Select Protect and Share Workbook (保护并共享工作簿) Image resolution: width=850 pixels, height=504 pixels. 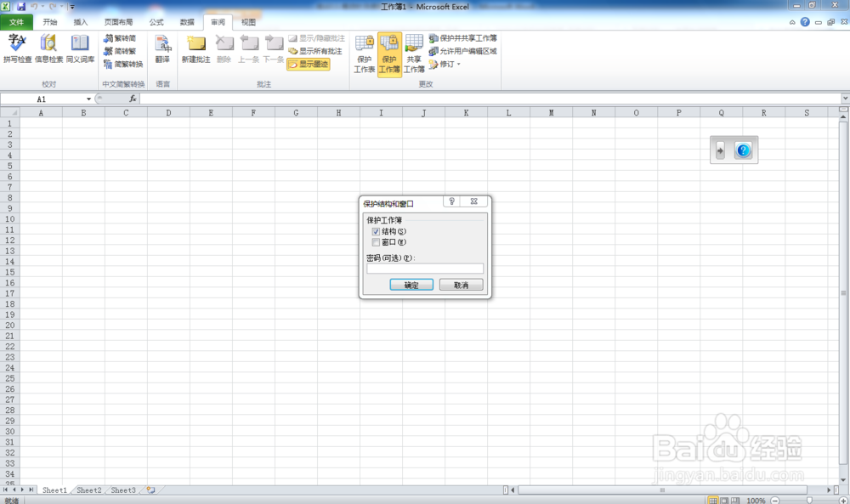463,38
